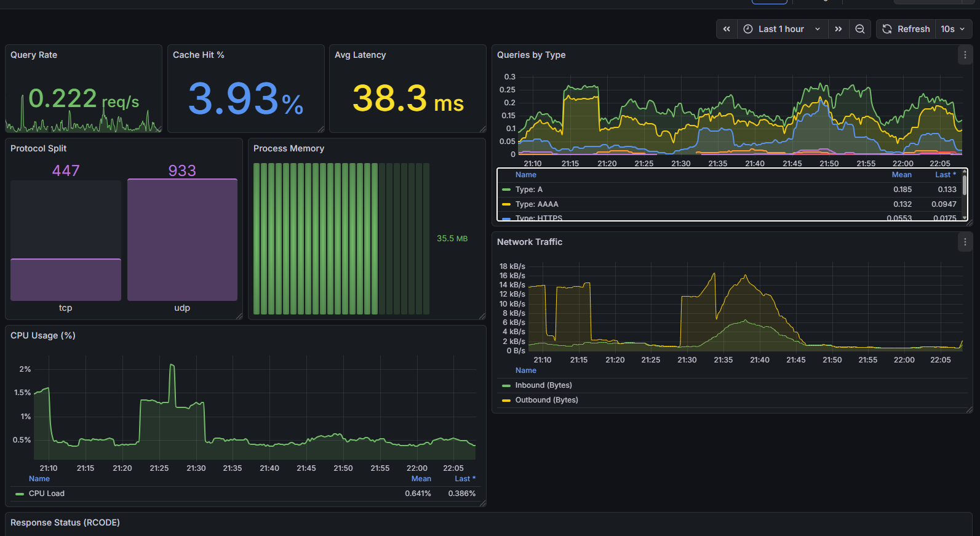Click resize handle of Process Memory panel
Image resolution: width=980 pixels, height=536 pixels.
pyautogui.click(x=482, y=316)
